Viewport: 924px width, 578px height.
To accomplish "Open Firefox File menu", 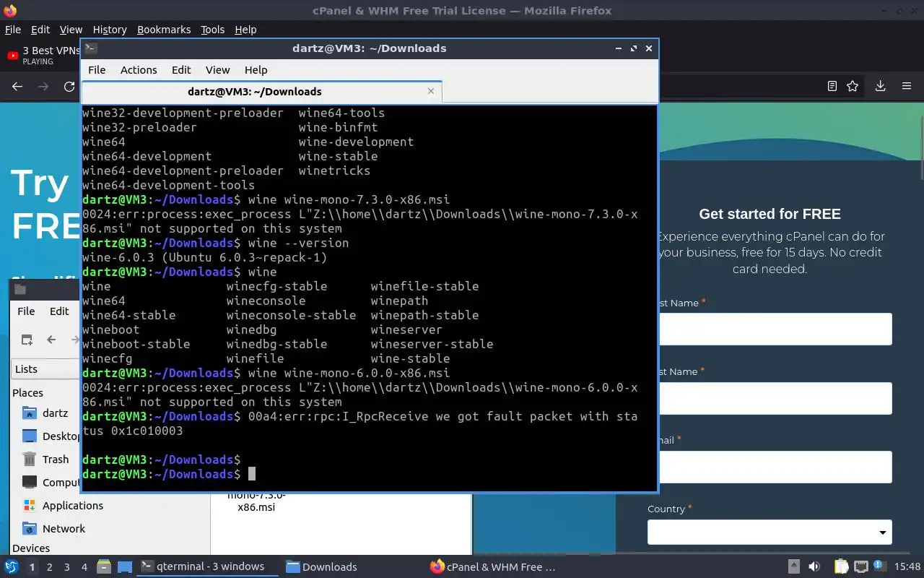I will (x=13, y=30).
